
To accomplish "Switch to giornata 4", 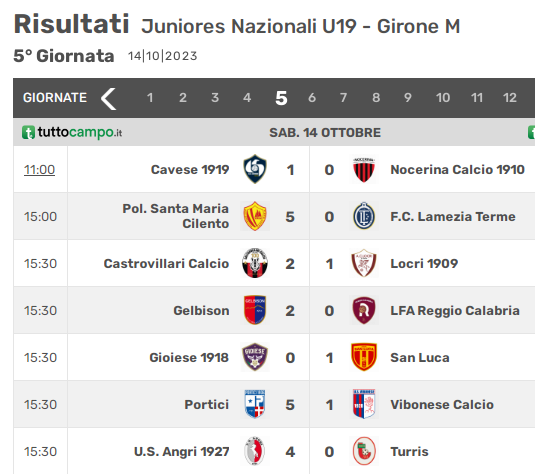I will (x=247, y=98).
